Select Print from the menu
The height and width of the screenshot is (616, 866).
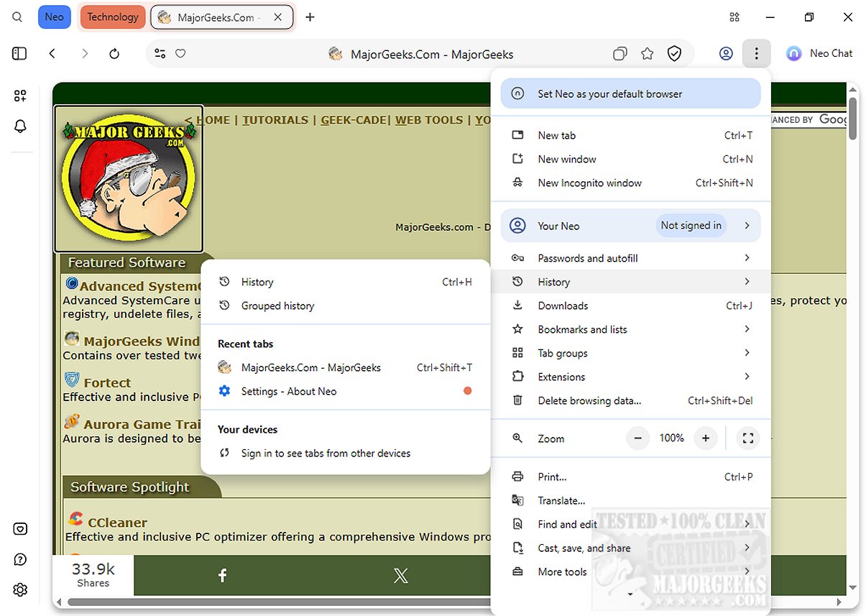point(630,477)
